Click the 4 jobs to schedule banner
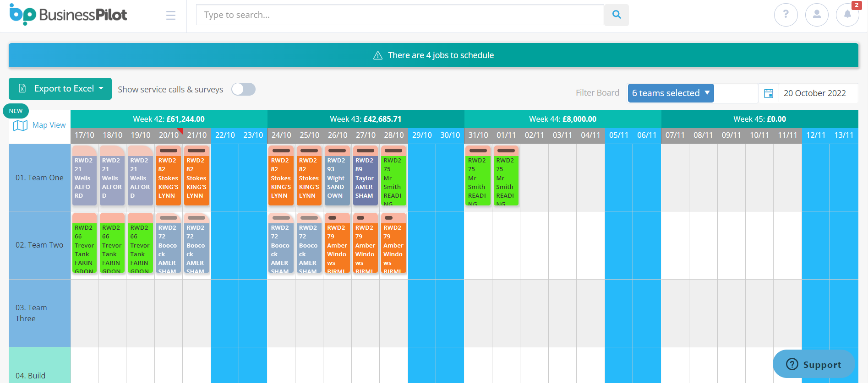Image resolution: width=868 pixels, height=383 pixels. click(x=433, y=55)
